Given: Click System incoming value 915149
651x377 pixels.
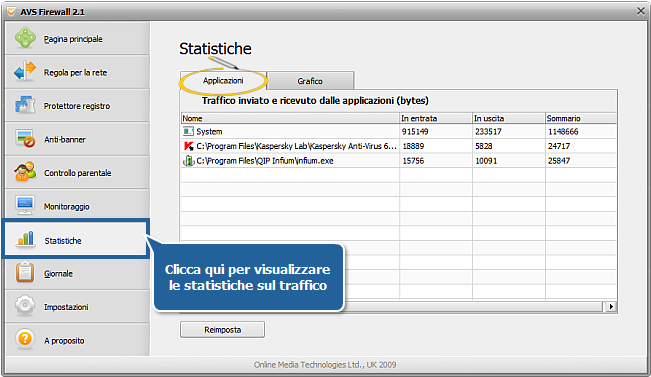Looking at the screenshot, I should pos(415,132).
